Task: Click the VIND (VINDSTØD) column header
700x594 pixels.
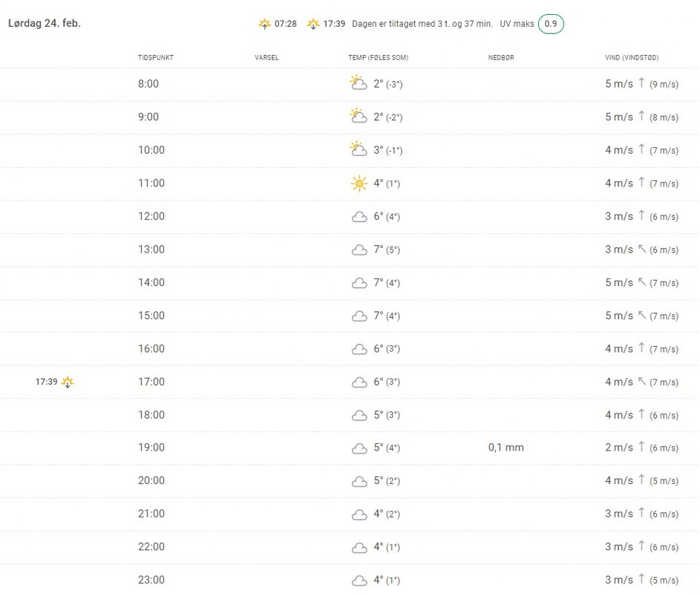Action: coord(632,58)
